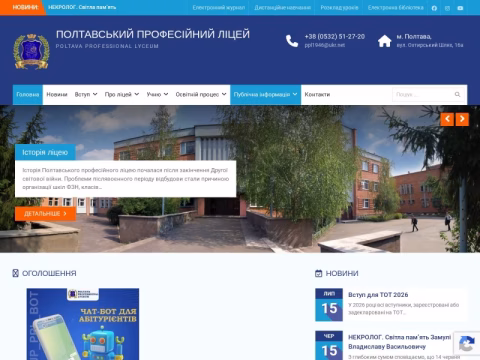Open the YouTube channel icon
Viewport: 480px width, 360px height.
[460, 8]
